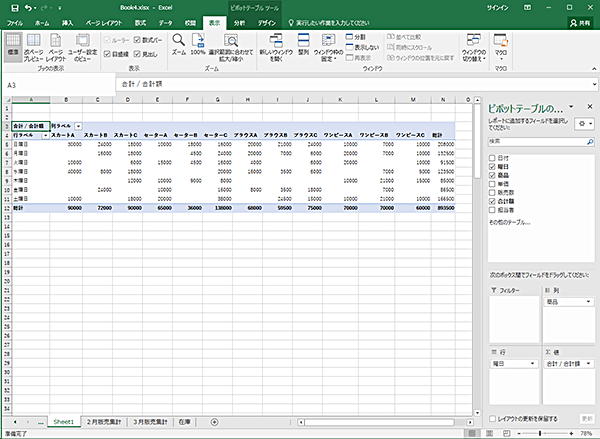This screenshot has height=439, width=600.
Task: Open a new window with 新しいウィンドウを開く
Action: tap(276, 47)
